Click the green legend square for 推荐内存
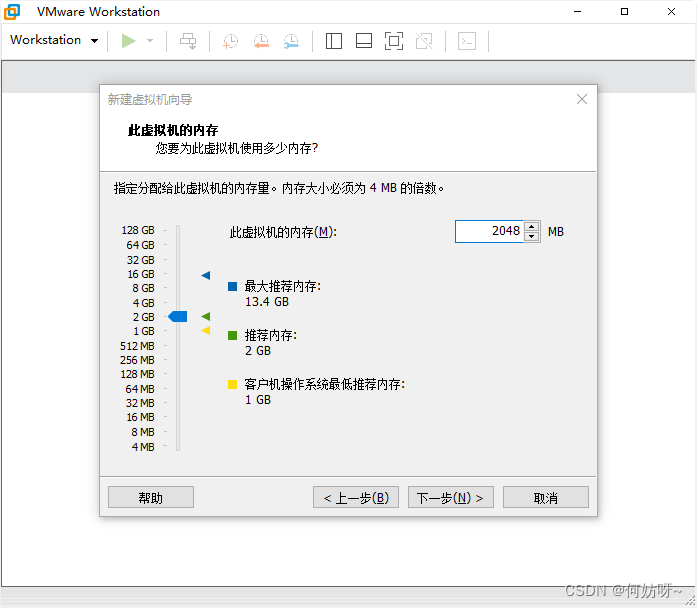The width and height of the screenshot is (697, 608). pos(232,335)
